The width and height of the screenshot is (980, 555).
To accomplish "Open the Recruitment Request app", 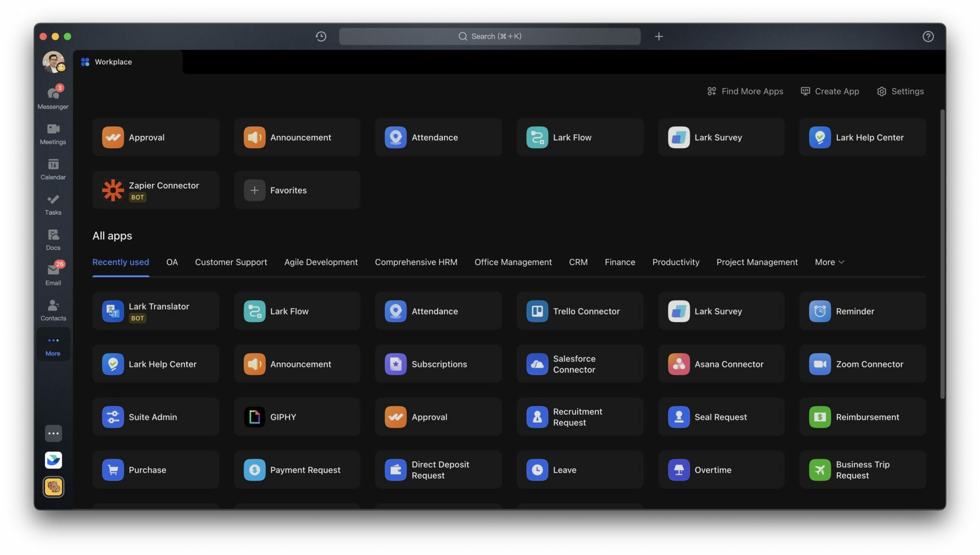I will 580,417.
